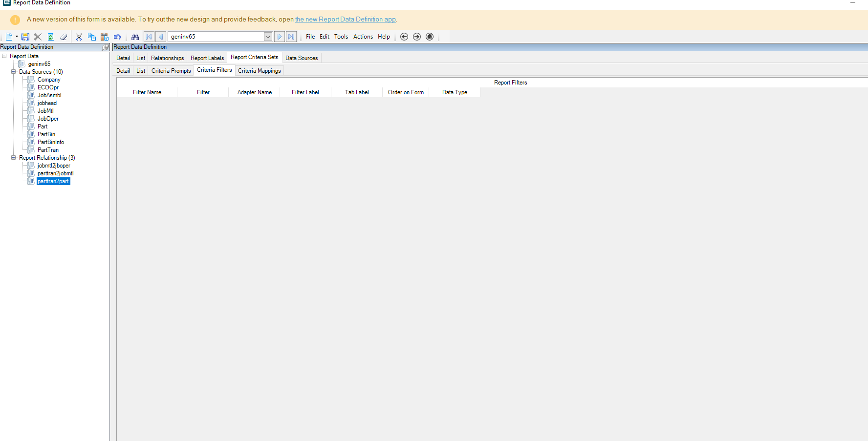Select the PartTran data source
The height and width of the screenshot is (441, 868).
[x=48, y=150]
